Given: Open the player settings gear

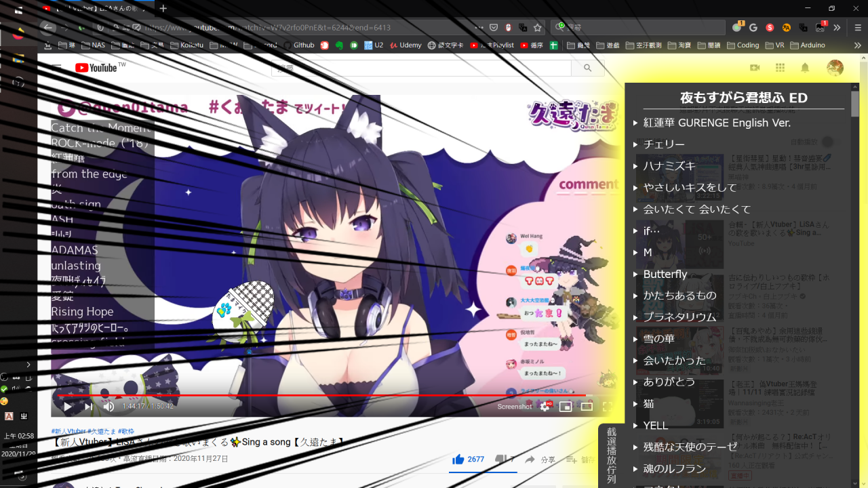Looking at the screenshot, I should pyautogui.click(x=545, y=406).
